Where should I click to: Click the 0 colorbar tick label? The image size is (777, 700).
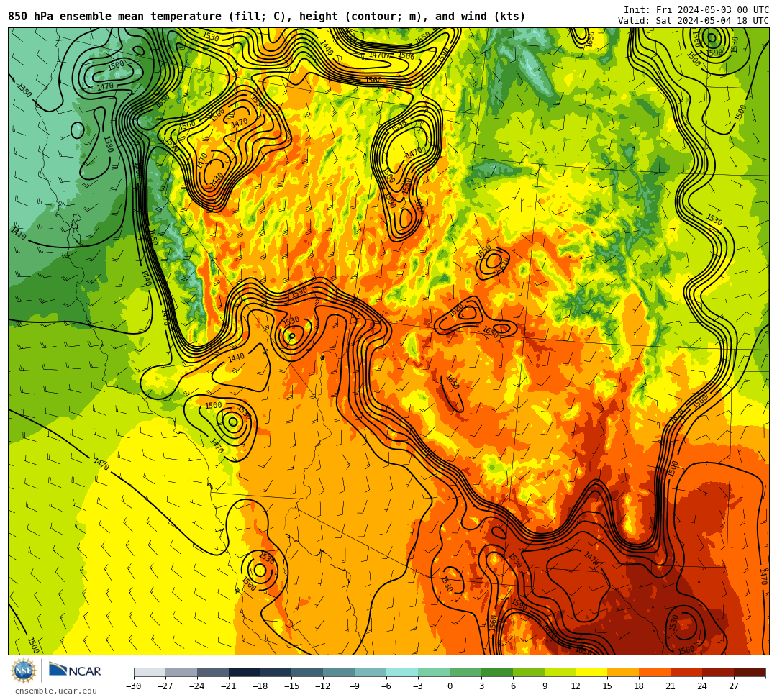(450, 686)
